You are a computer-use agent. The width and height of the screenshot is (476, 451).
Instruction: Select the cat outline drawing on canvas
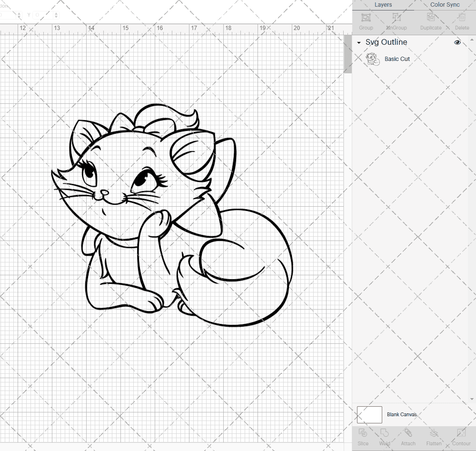pyautogui.click(x=172, y=215)
